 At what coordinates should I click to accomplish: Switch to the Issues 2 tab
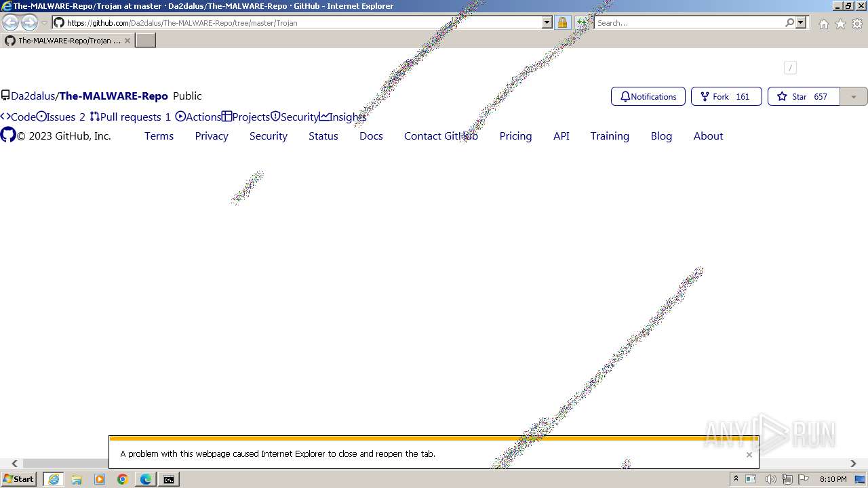click(x=61, y=117)
